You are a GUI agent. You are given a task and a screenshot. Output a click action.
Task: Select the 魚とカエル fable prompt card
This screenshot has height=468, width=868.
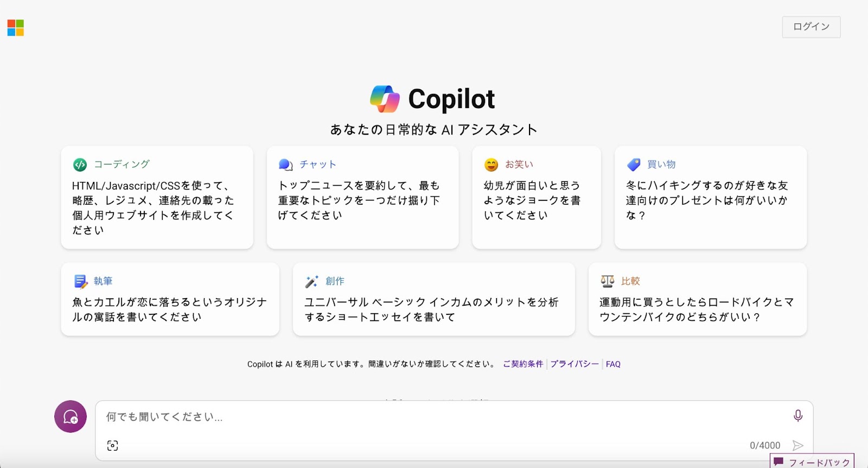click(170, 299)
